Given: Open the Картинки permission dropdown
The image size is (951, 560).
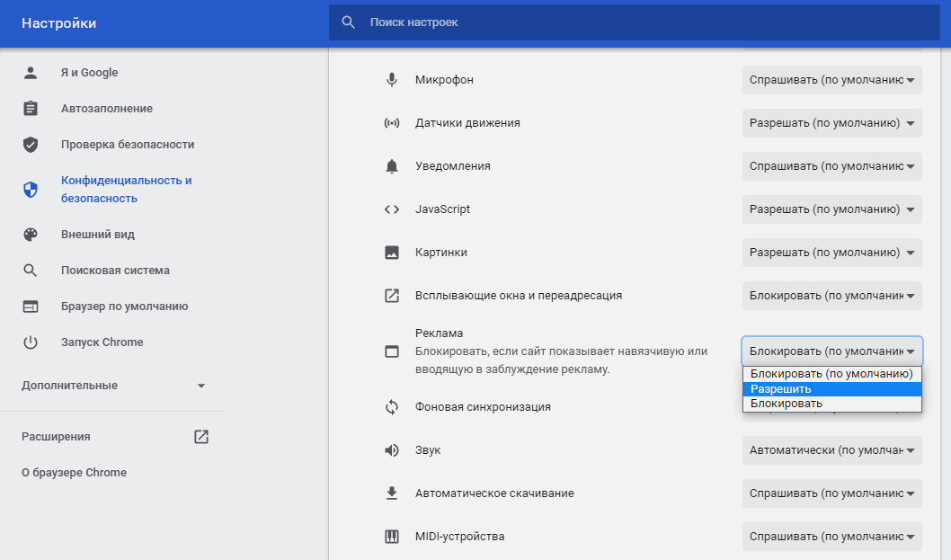Looking at the screenshot, I should click(831, 253).
